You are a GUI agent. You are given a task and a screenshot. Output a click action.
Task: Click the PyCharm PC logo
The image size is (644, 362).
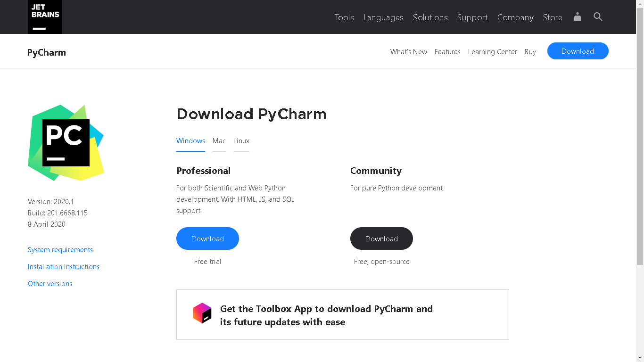point(66,142)
